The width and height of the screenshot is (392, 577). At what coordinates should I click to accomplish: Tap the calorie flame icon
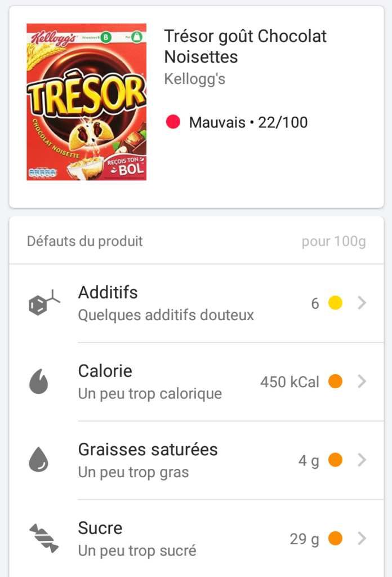[x=39, y=381]
